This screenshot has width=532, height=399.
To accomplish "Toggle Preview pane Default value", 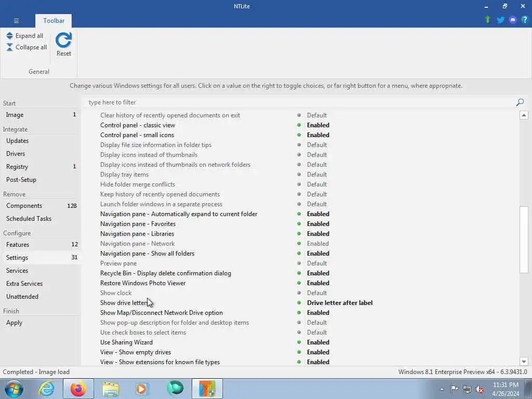I will pos(317,263).
